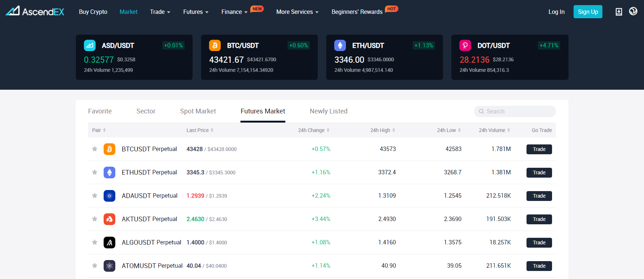Expand the More Services dropdown menu
The height and width of the screenshot is (279, 644).
(297, 12)
